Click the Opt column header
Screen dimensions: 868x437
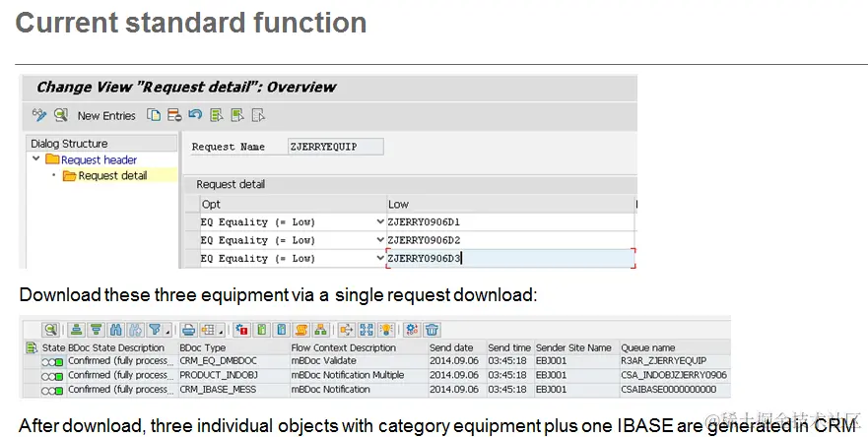pos(293,204)
